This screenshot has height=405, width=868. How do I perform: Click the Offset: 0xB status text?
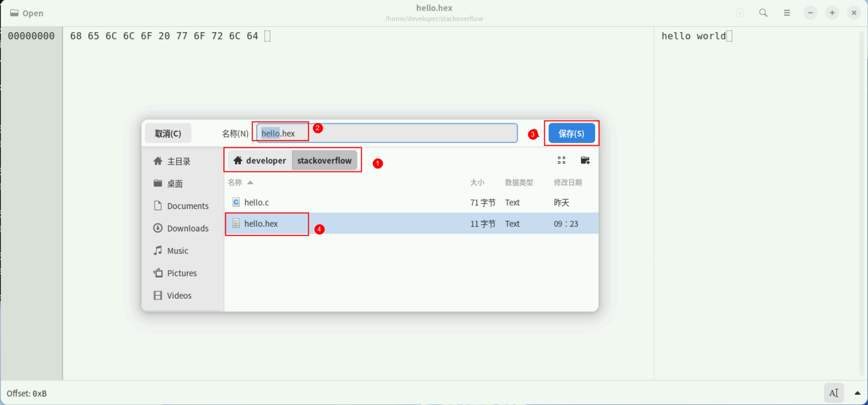click(x=27, y=394)
